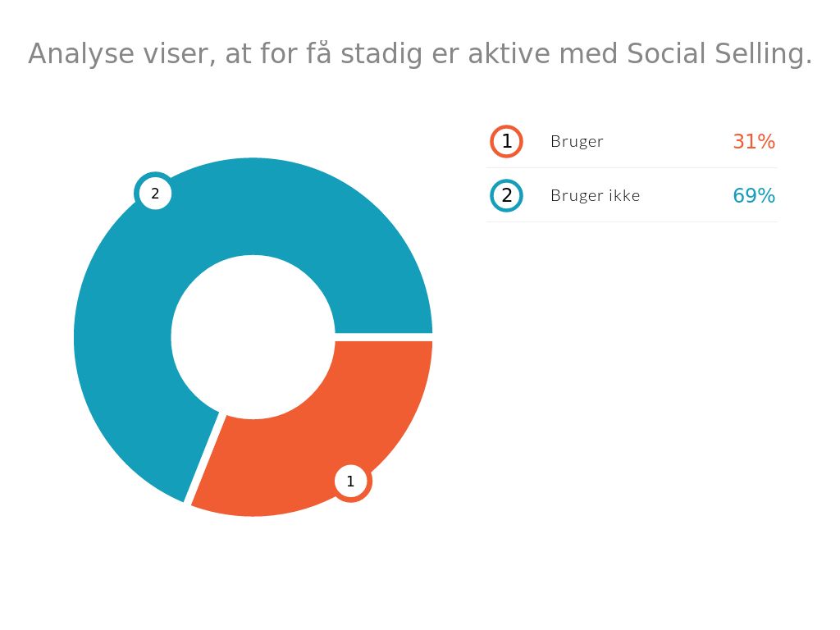Click the divider line below Bruger ikke row
840x630 pixels.
tap(632, 221)
